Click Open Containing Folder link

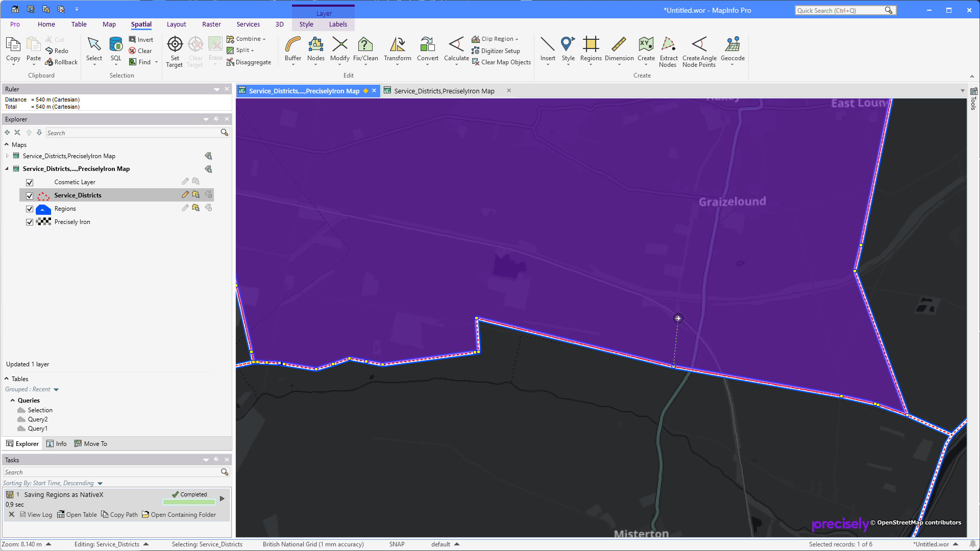179,515
